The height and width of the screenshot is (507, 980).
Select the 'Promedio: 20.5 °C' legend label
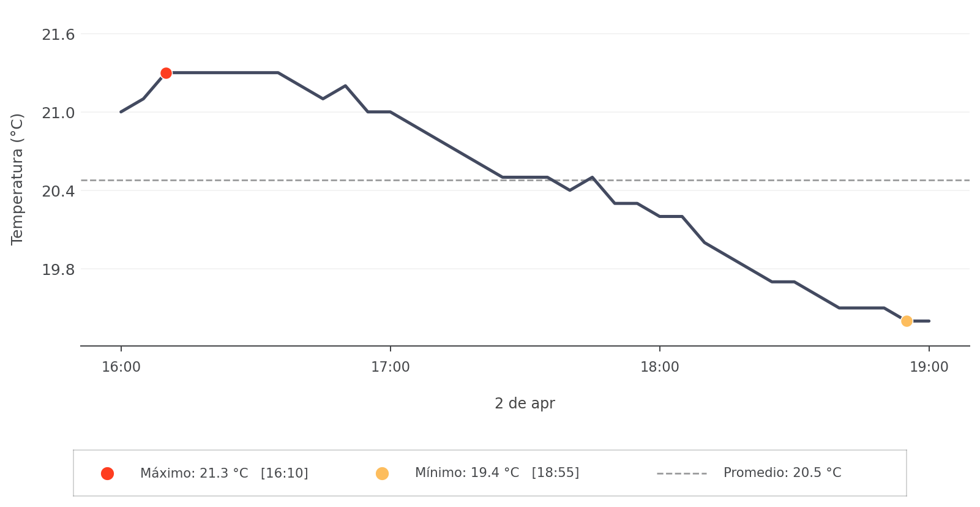coord(782,473)
